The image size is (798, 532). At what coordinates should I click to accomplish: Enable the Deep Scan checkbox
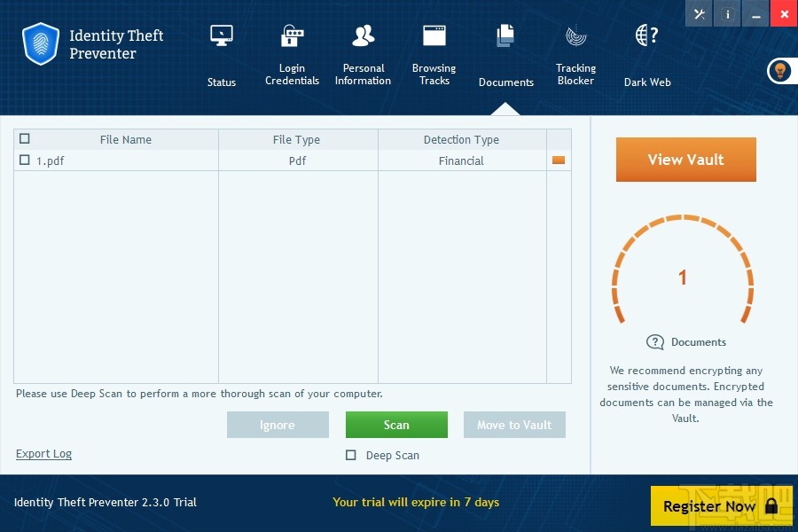[x=350, y=455]
